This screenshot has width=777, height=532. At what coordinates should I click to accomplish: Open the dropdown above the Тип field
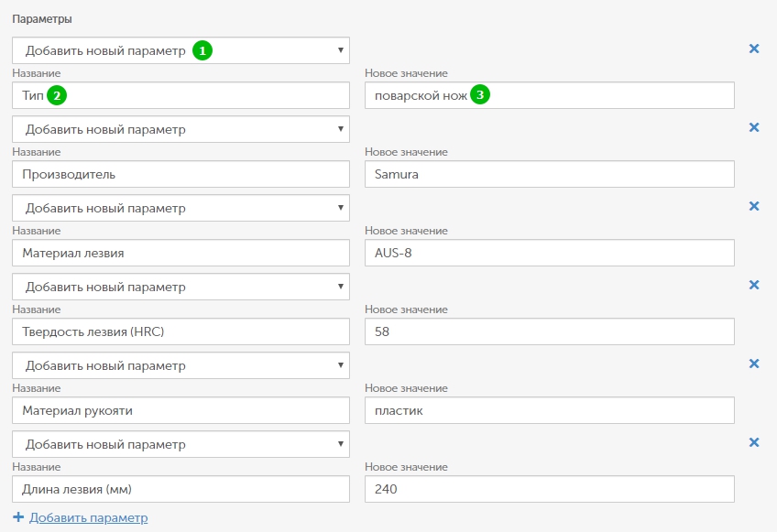coord(181,50)
